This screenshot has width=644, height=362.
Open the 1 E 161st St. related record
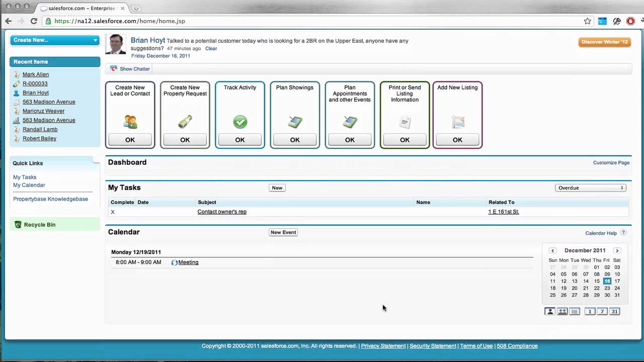504,212
